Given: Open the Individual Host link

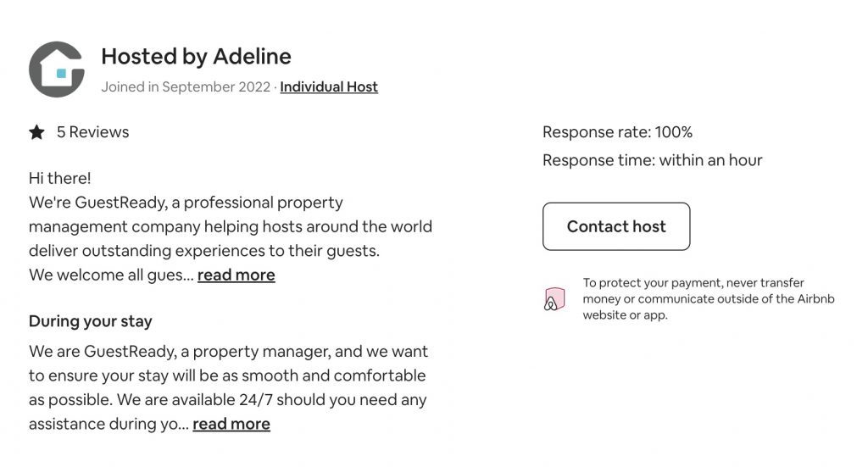Looking at the screenshot, I should point(329,86).
